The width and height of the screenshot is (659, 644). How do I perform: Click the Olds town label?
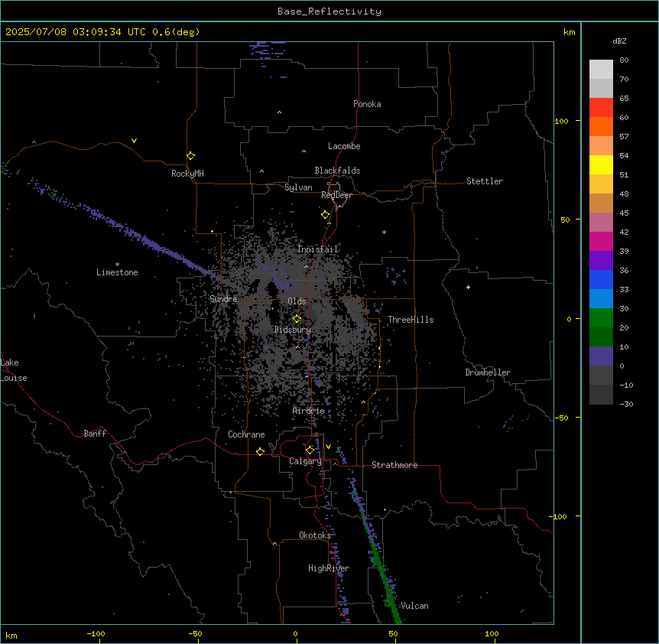point(297,301)
